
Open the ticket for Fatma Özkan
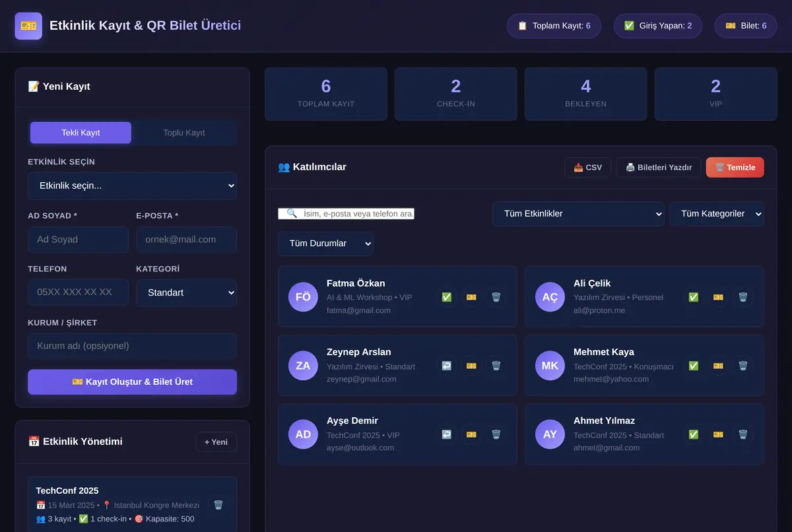[x=471, y=297]
